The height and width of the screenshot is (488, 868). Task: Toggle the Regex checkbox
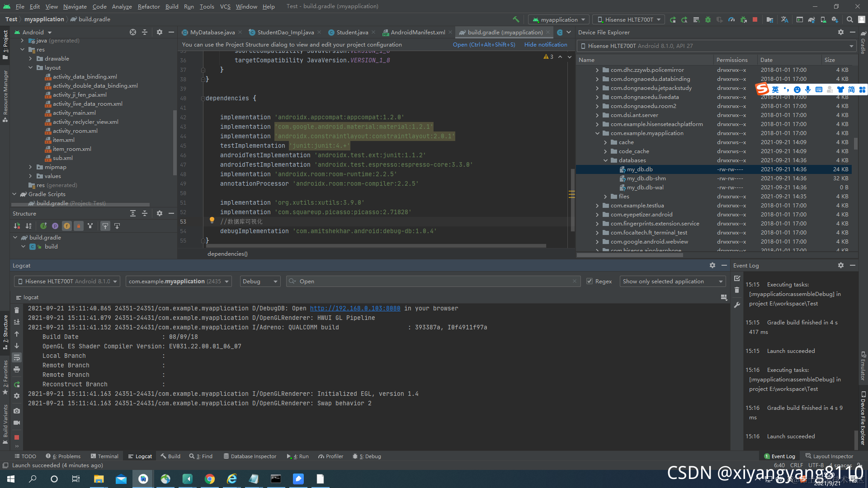click(x=590, y=281)
